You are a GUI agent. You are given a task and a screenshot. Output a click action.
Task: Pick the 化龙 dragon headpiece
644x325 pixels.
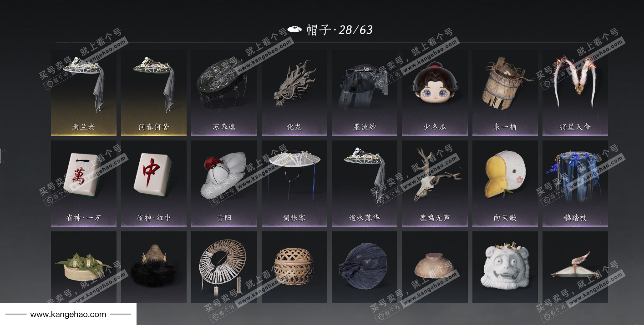pos(294,93)
